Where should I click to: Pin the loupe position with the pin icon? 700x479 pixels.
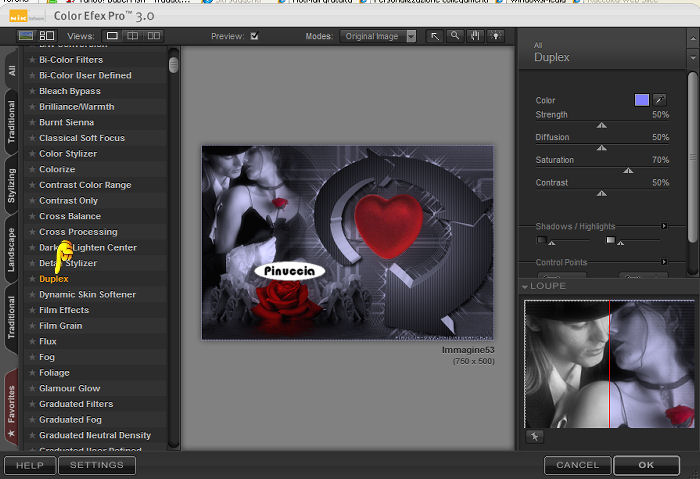[534, 437]
